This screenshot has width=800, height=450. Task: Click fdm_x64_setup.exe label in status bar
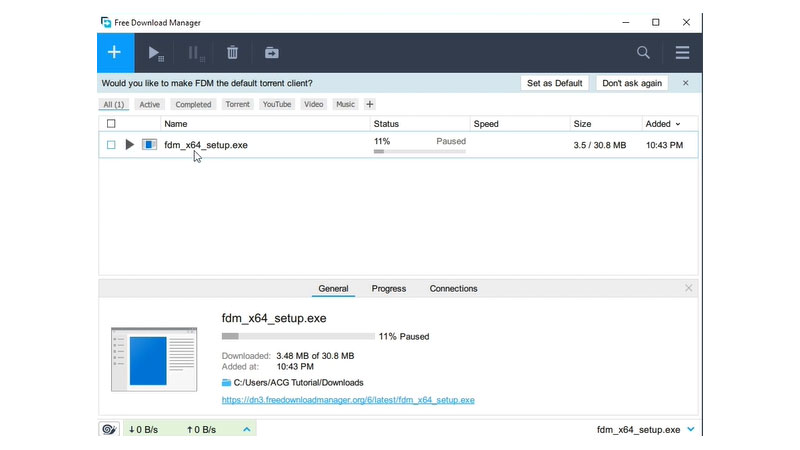[x=638, y=430]
